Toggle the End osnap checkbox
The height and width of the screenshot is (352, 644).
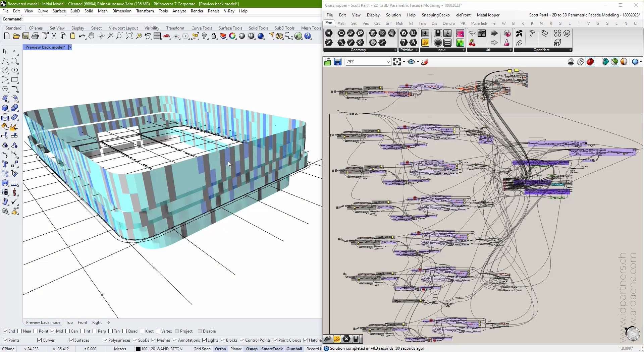click(5, 331)
